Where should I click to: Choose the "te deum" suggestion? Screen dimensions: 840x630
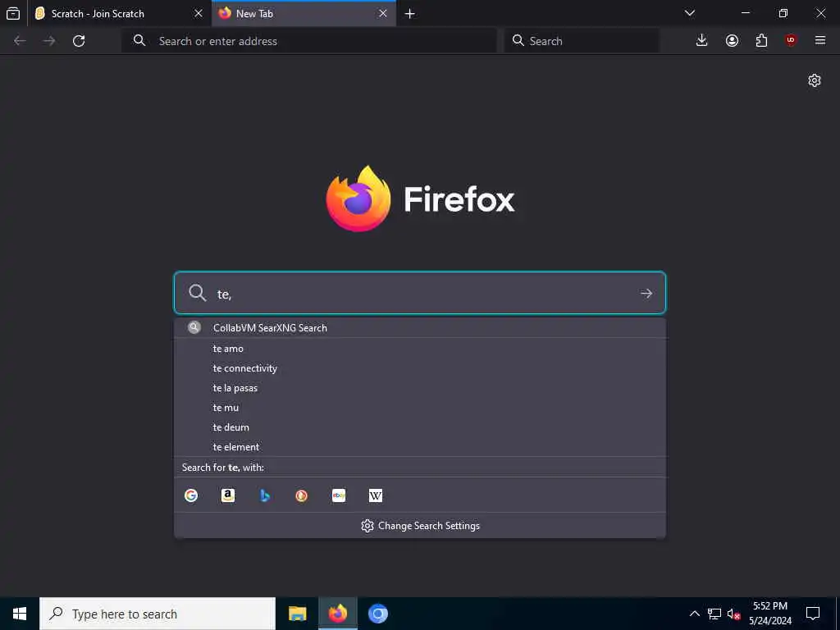click(420, 427)
